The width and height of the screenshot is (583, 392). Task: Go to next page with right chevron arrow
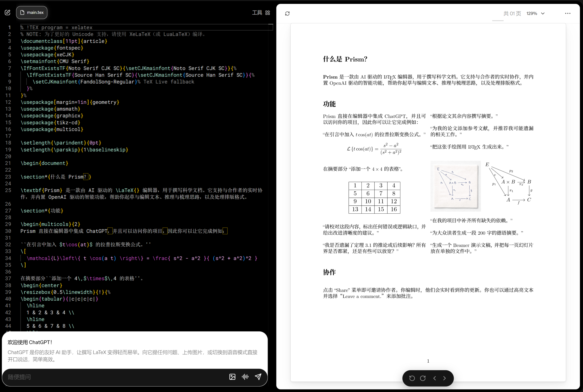(444, 378)
